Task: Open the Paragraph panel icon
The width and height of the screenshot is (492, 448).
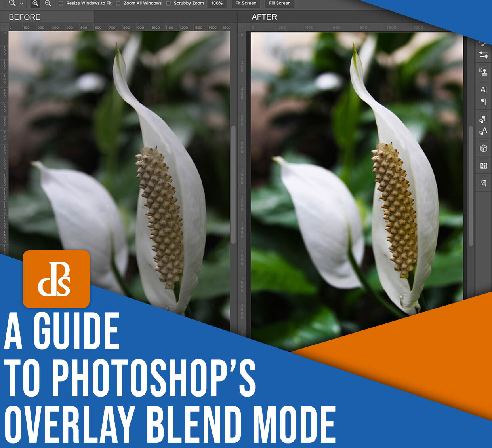Action: (483, 102)
